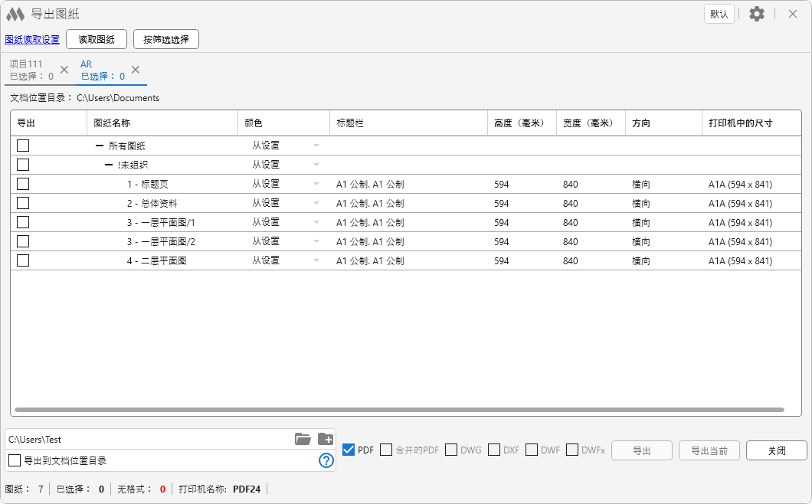812x504 pixels.
Task: Select the AR tab
Action: (102, 70)
